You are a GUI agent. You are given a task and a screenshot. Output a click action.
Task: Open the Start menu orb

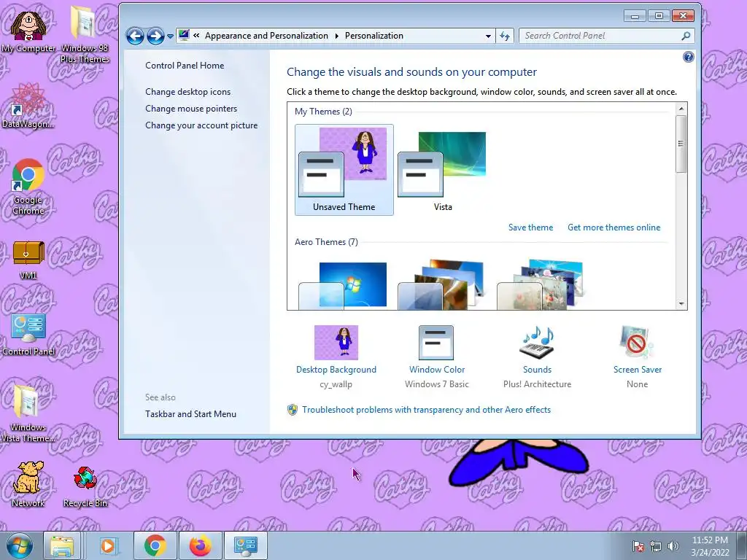[19, 545]
